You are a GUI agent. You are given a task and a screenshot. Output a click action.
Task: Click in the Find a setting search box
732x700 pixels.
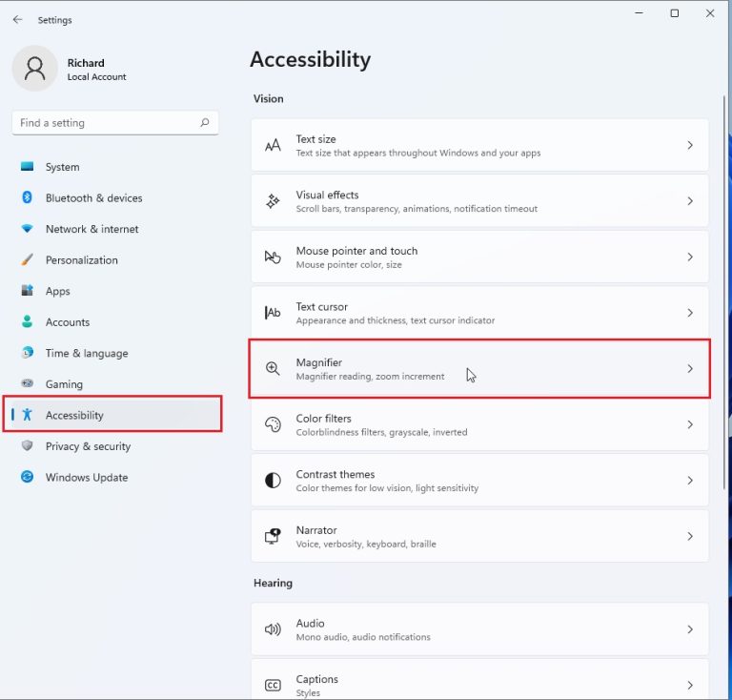coord(114,123)
